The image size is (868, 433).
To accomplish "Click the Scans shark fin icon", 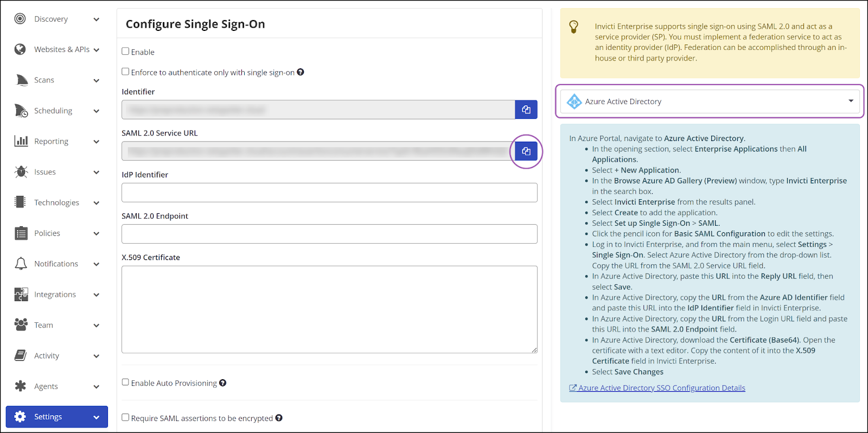I will pos(22,80).
